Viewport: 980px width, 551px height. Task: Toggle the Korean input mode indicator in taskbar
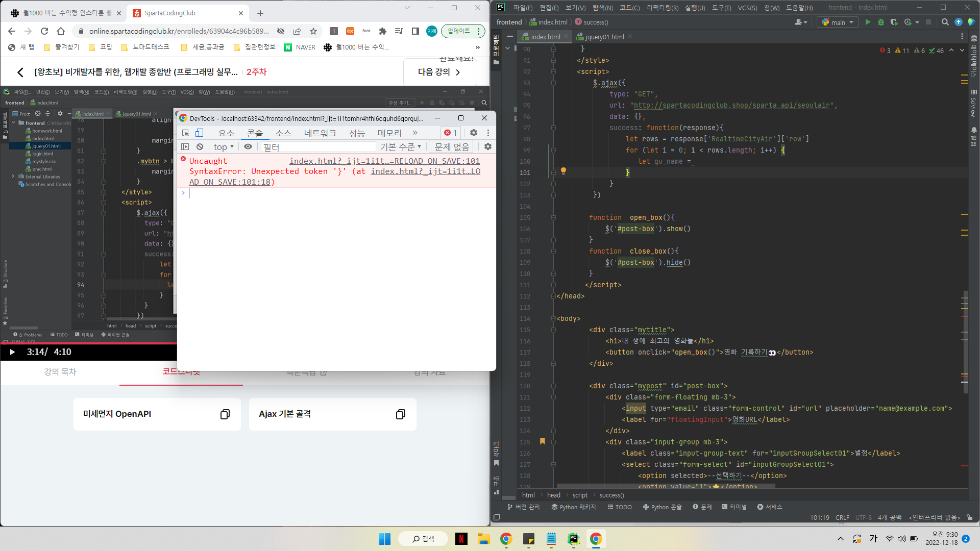coord(873,539)
